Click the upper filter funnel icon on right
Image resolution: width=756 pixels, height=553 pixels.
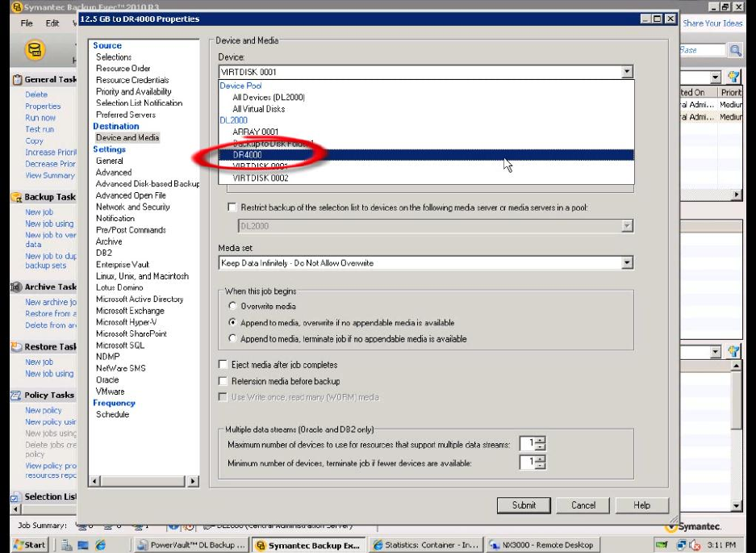click(733, 78)
